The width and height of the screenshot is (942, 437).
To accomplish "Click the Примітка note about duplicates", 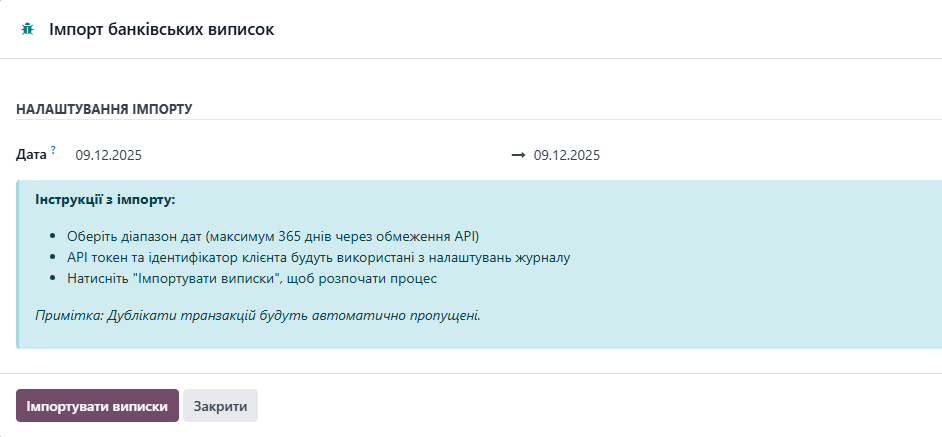I will click(x=258, y=316).
